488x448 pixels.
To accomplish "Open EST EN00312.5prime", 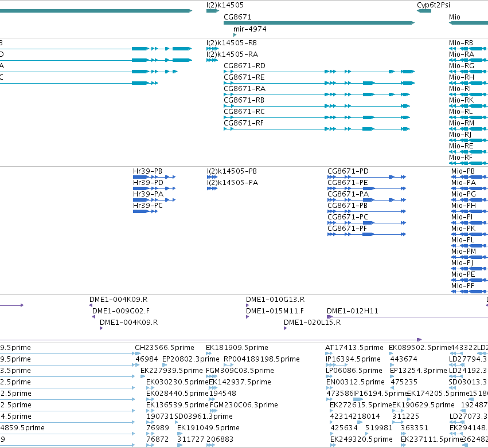I will coord(356,382).
